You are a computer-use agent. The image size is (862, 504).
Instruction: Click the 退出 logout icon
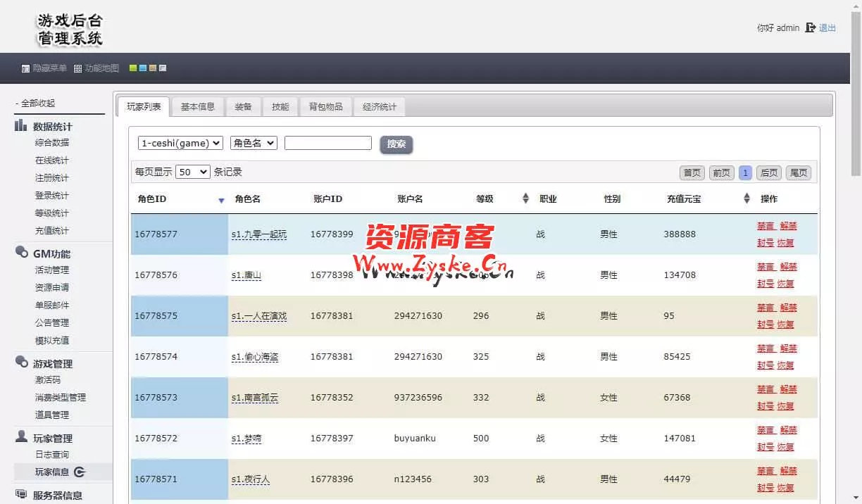pyautogui.click(x=811, y=27)
